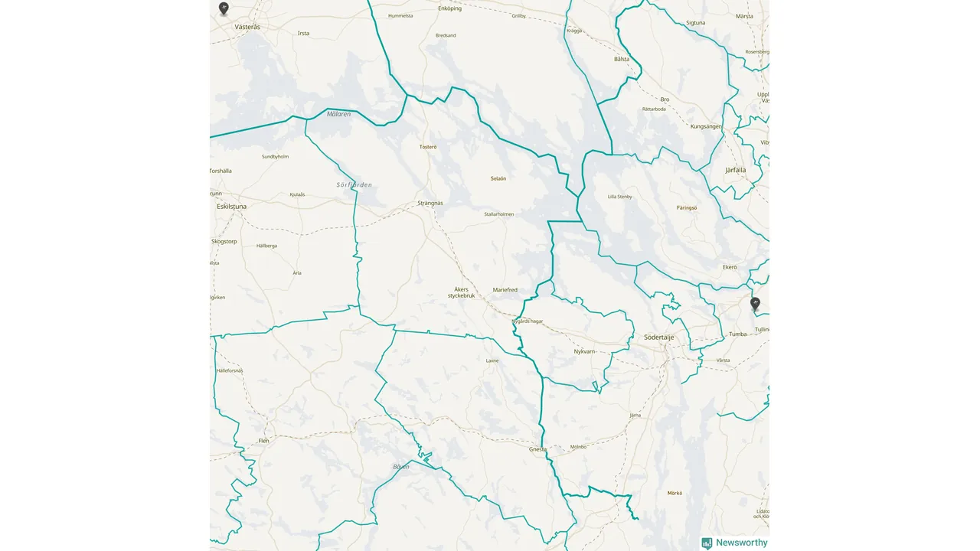Click the Södertälje city label

(x=659, y=337)
